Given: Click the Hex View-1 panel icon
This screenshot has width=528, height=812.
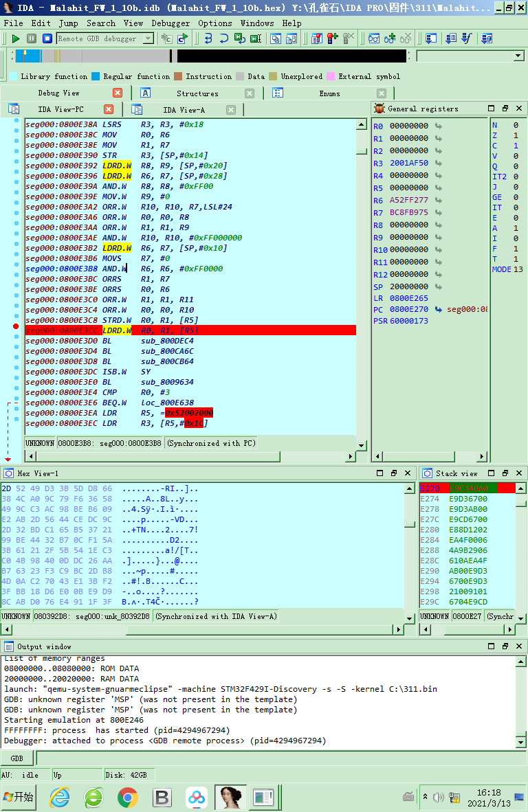Looking at the screenshot, I should pyautogui.click(x=8, y=473).
